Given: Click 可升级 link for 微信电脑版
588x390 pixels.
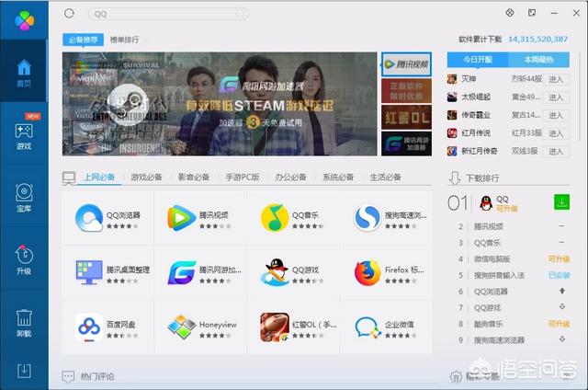Looking at the screenshot, I should pyautogui.click(x=560, y=259).
